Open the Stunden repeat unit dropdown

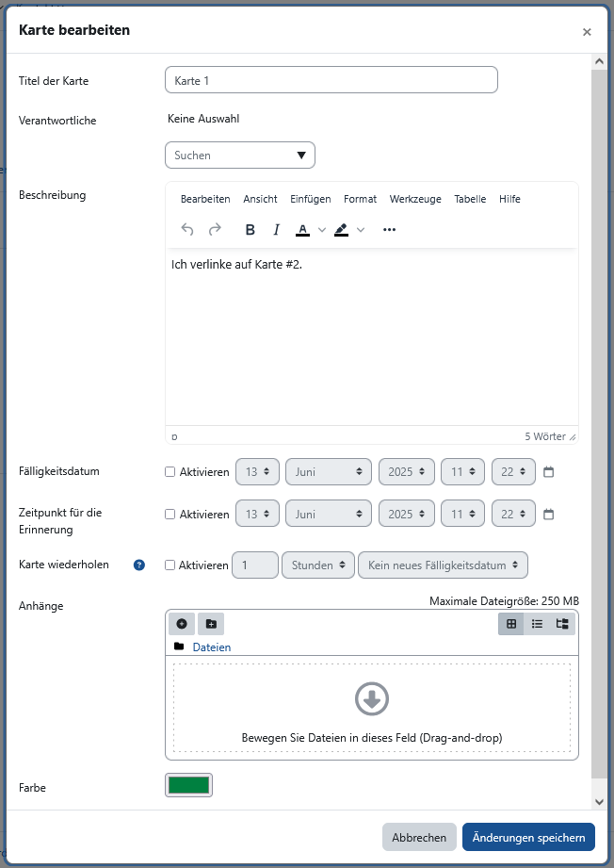(x=318, y=565)
